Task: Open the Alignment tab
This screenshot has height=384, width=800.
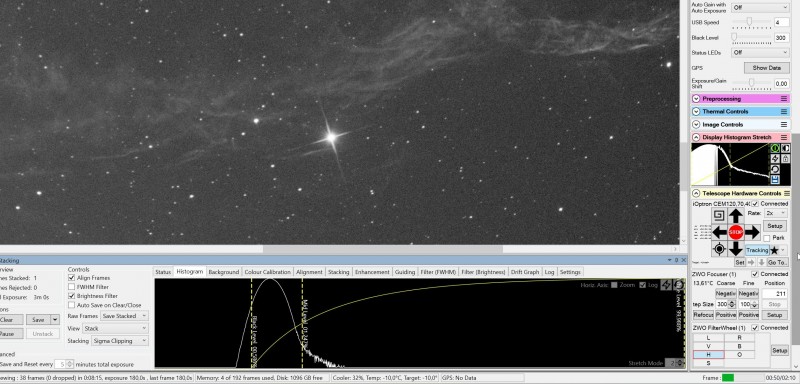Action: tap(309, 272)
